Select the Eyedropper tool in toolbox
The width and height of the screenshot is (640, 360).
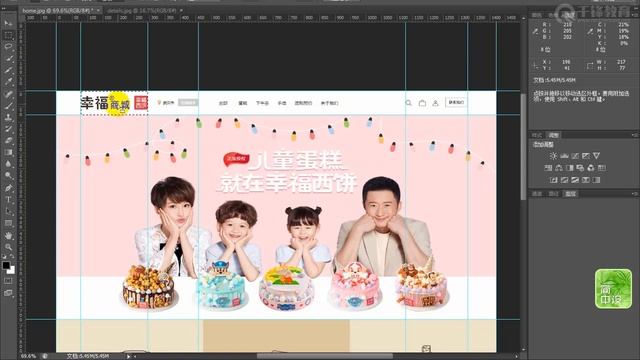8,82
